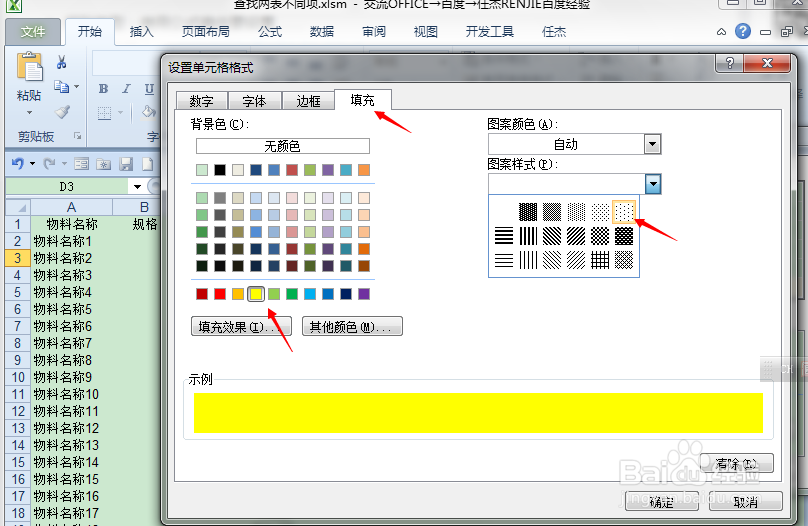Click the Redo arrow in quick access toolbar

pos(49,164)
